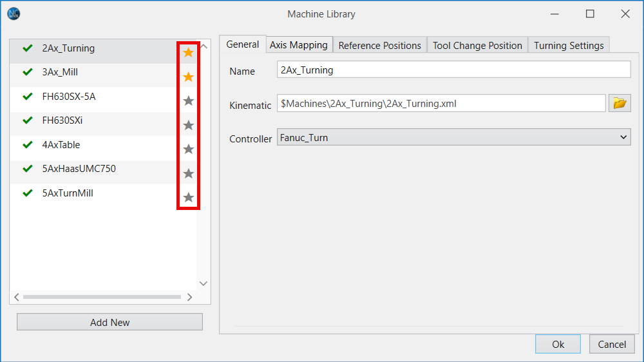Confirm with the Ok button
The height and width of the screenshot is (362, 644).
coord(558,344)
